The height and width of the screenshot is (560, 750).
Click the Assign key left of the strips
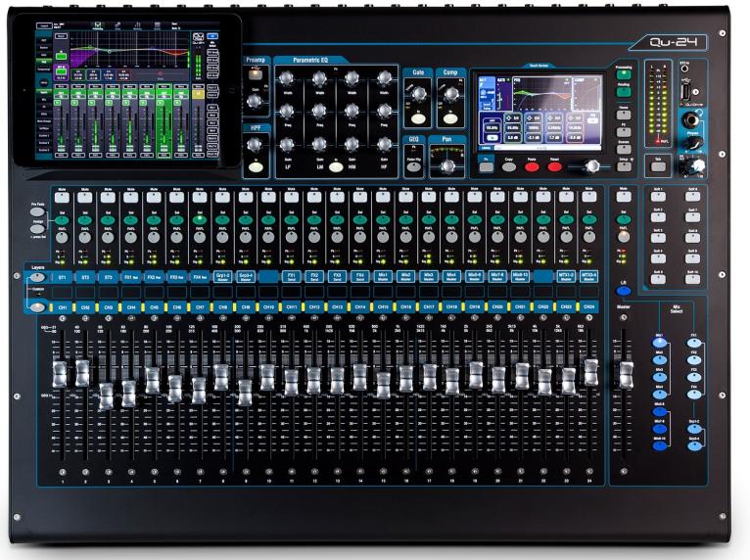click(x=37, y=228)
